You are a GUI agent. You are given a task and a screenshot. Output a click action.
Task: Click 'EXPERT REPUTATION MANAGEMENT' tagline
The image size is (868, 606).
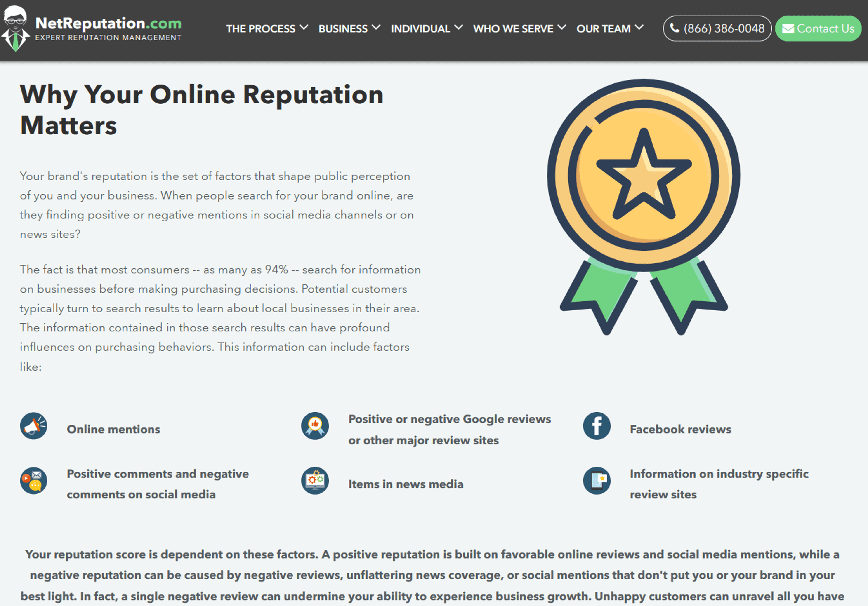click(x=108, y=38)
